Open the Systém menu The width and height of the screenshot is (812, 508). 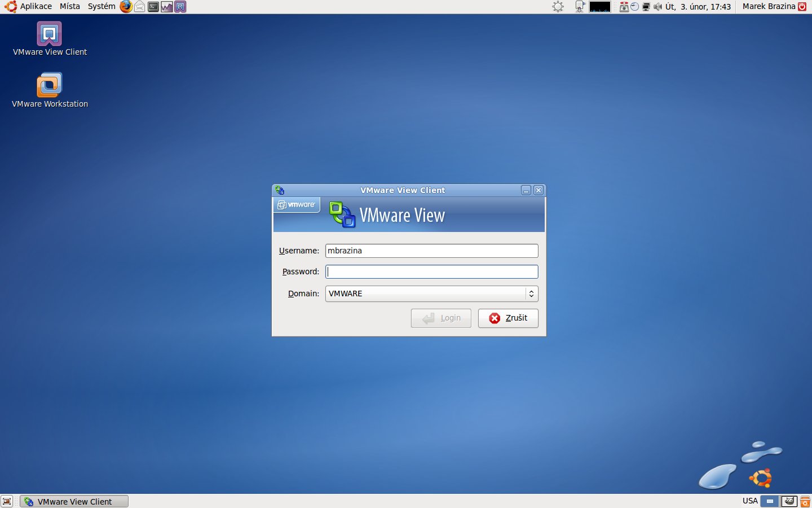pyautogui.click(x=101, y=7)
